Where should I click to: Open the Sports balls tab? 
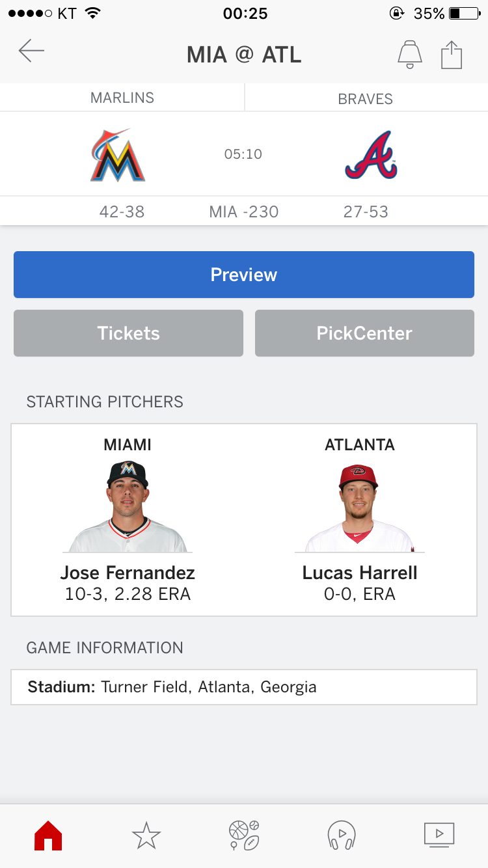click(244, 835)
